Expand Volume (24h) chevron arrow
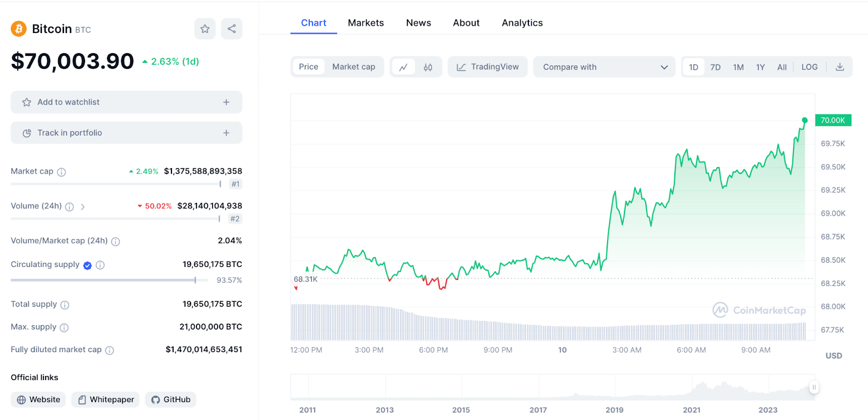Image resolution: width=868 pixels, height=420 pixels. (x=82, y=207)
